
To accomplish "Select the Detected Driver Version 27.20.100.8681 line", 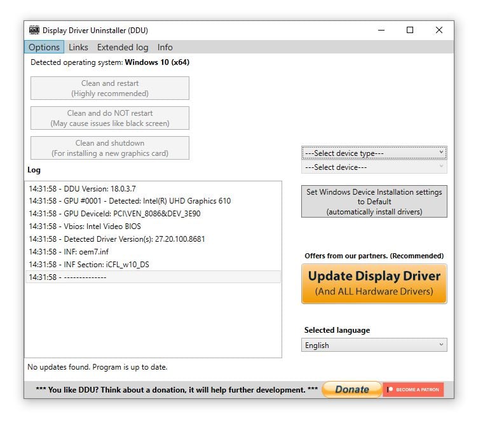I will coord(153,239).
